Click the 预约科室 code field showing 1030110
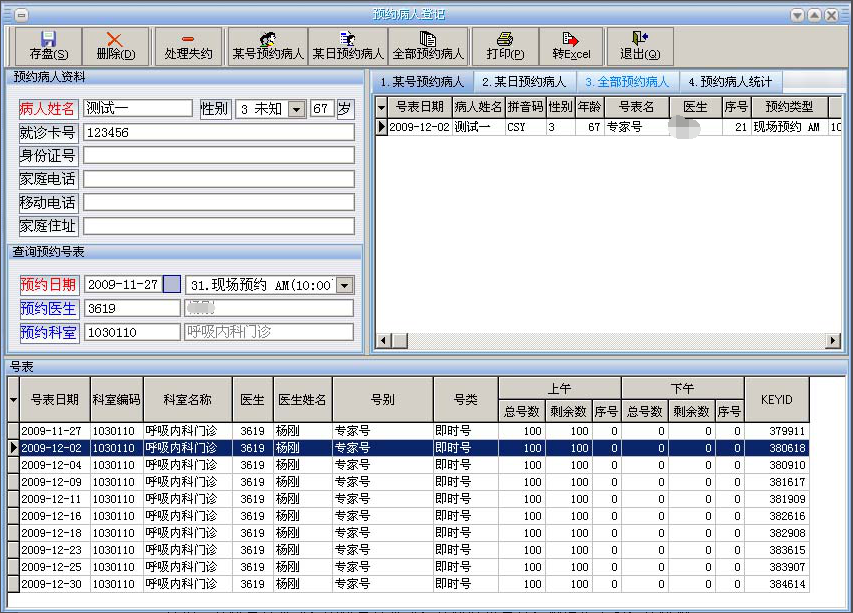Screen dimensions: 853x613 (132, 332)
